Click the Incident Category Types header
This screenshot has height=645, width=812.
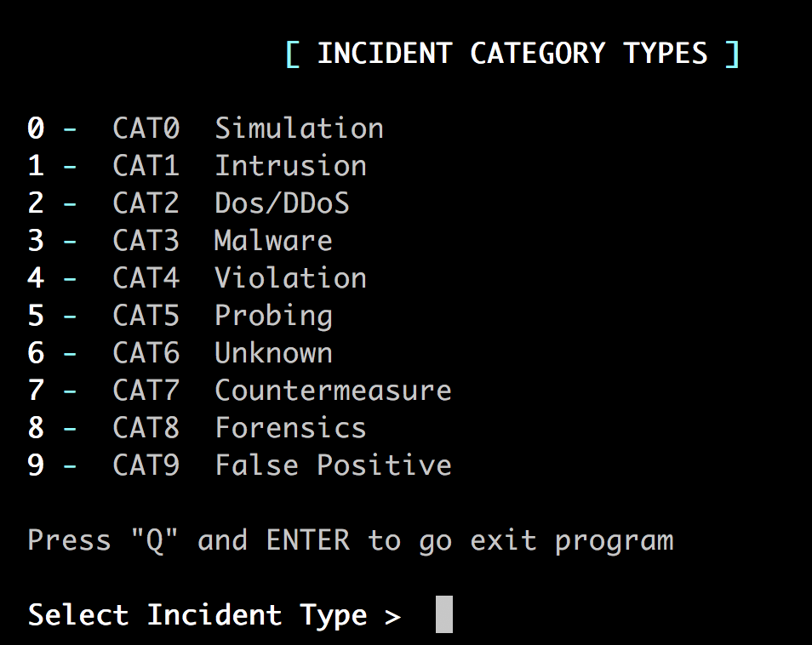click(512, 54)
